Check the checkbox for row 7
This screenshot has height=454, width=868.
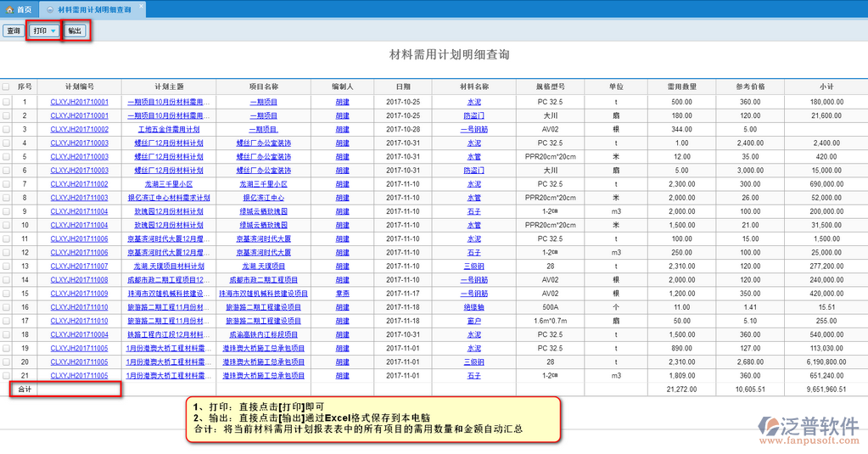[6, 184]
